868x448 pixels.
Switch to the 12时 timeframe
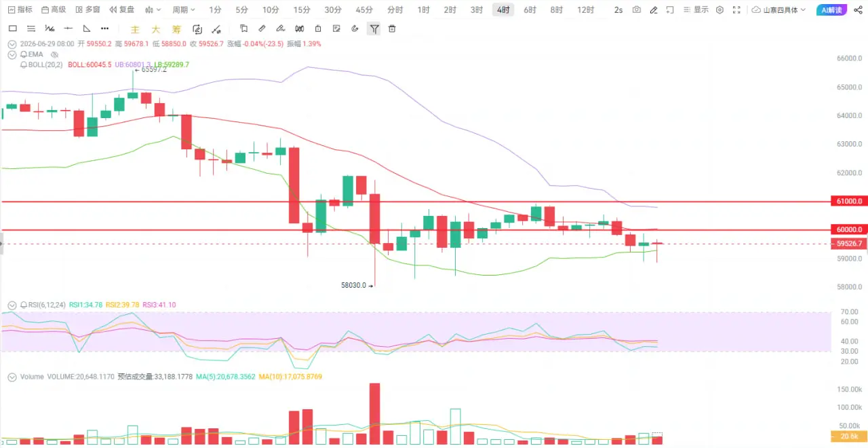click(x=585, y=10)
